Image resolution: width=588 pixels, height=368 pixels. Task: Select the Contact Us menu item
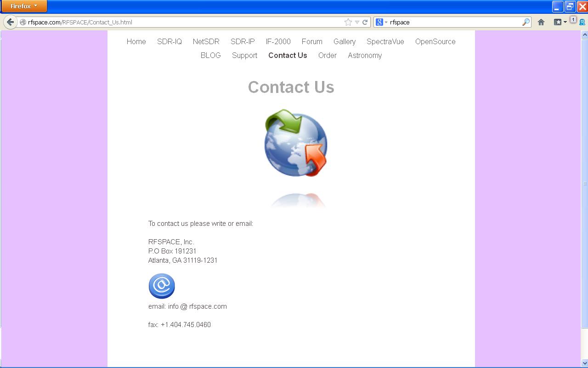click(x=288, y=55)
